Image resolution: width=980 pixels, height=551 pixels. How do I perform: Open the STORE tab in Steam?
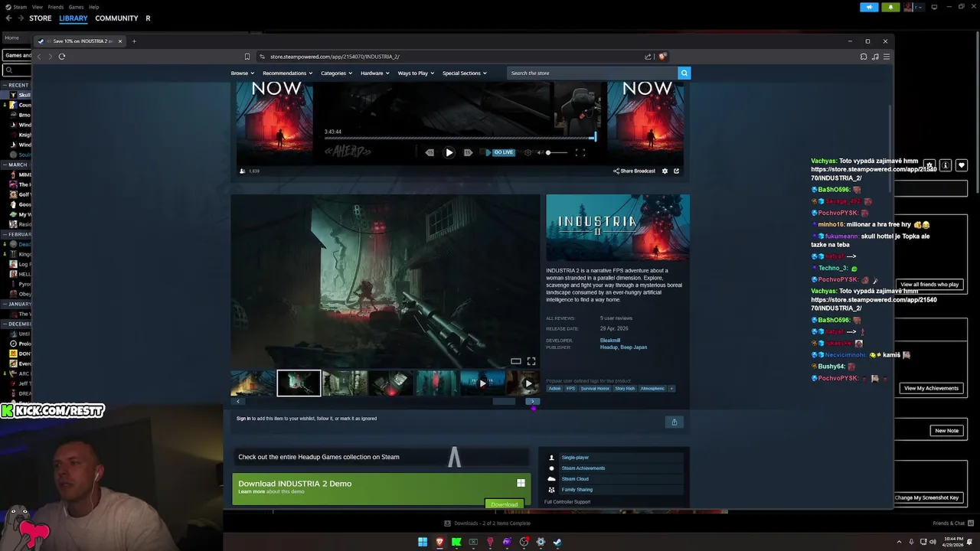click(x=41, y=18)
